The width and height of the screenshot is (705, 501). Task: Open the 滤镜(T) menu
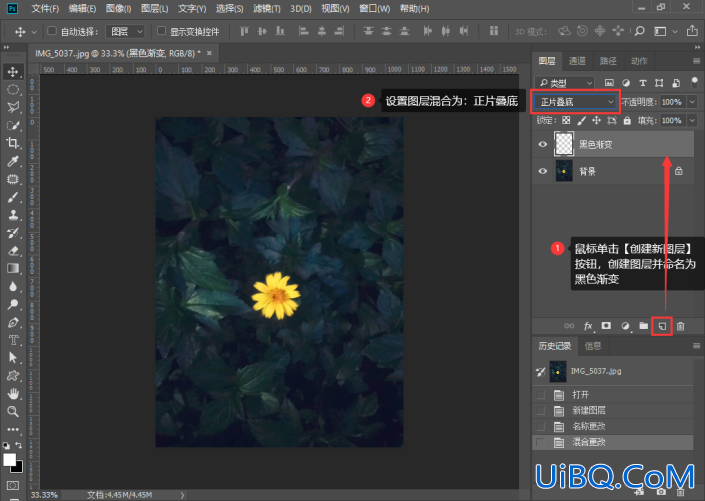267,9
